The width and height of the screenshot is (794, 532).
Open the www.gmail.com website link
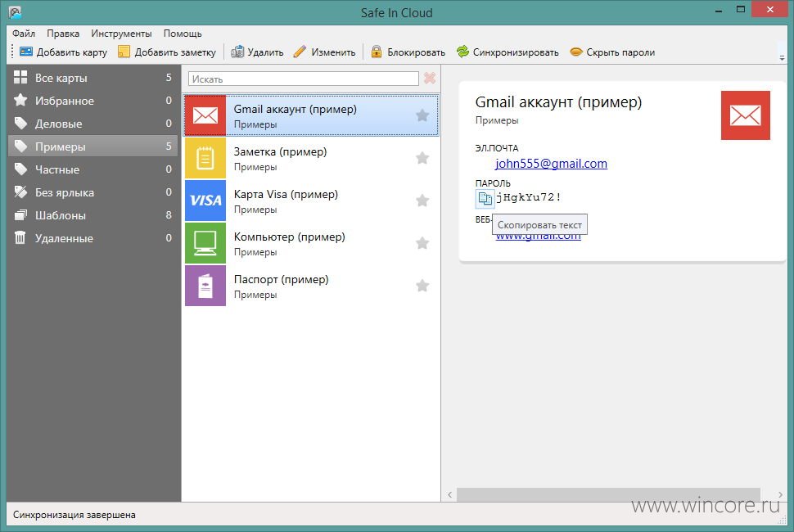point(538,236)
